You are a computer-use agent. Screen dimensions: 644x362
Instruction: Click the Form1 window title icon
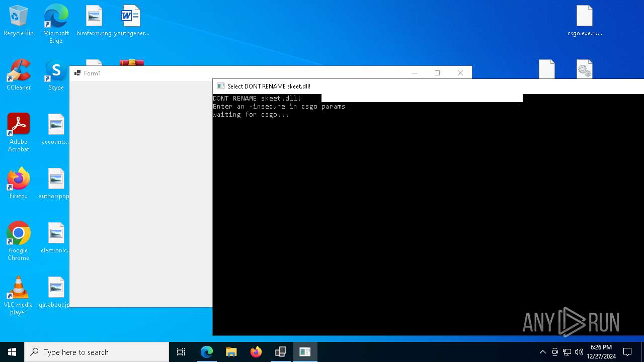click(x=77, y=73)
